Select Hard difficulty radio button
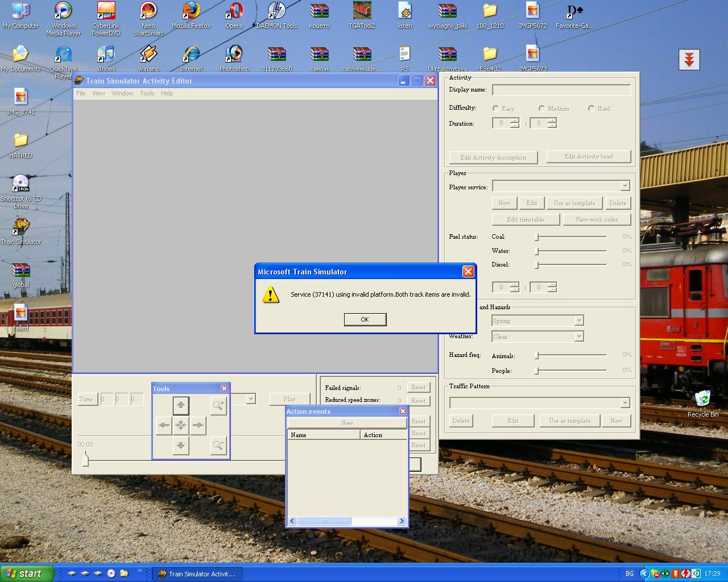728x582 pixels. [591, 109]
